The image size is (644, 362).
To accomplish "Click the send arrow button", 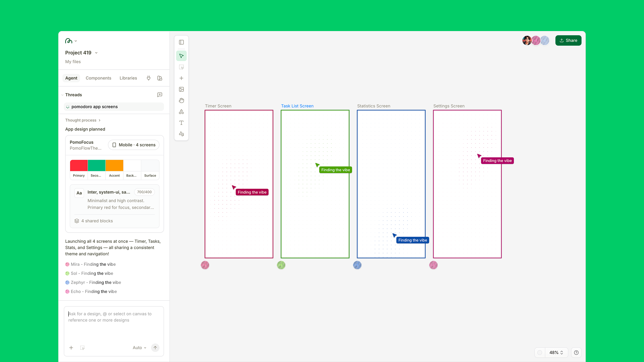I will click(155, 348).
